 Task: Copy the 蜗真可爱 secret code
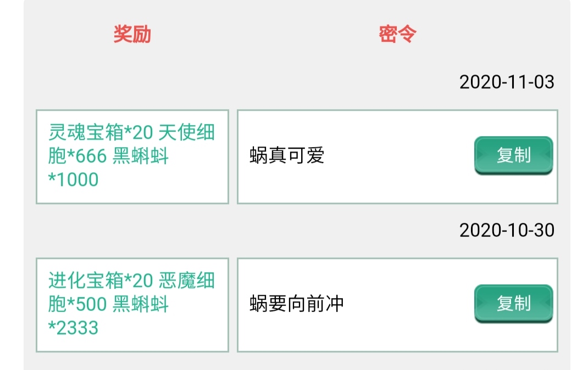point(513,155)
